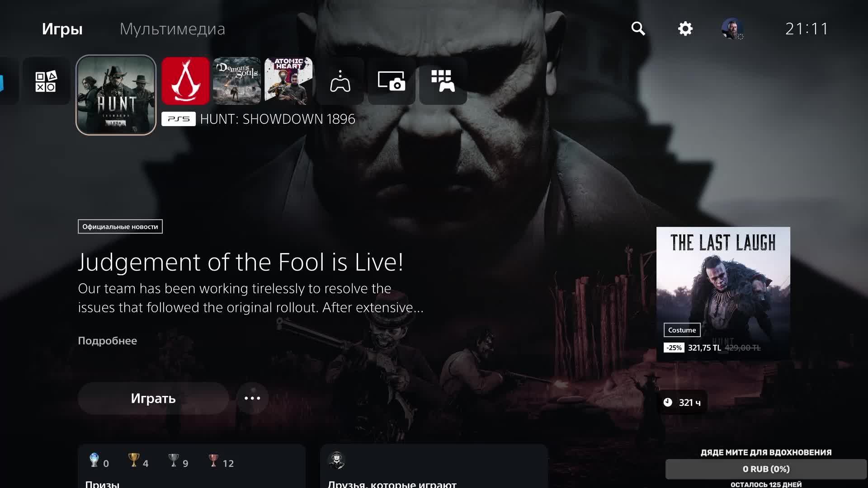
Task: Open the user profile avatar
Action: [x=731, y=28]
